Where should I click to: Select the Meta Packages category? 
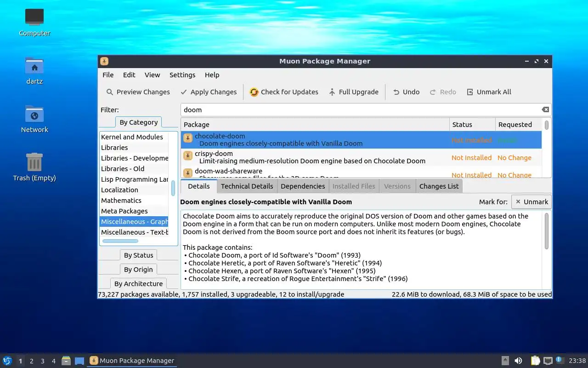(x=134, y=211)
